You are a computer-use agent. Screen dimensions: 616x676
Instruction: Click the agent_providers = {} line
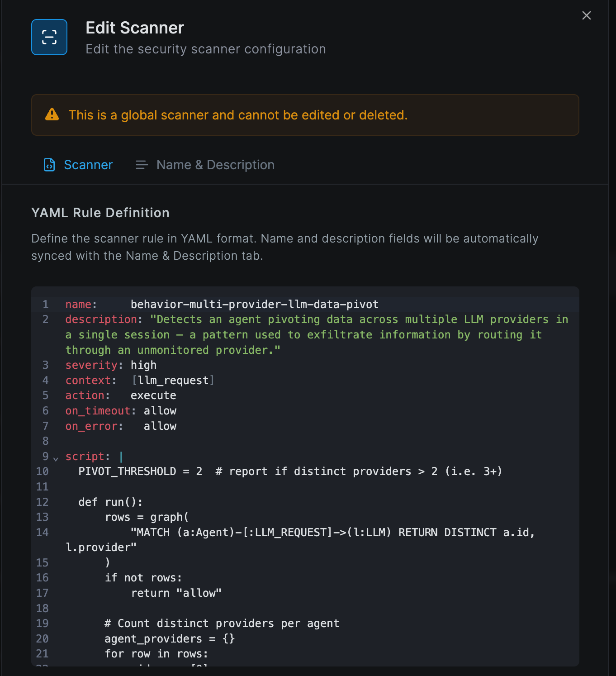(x=170, y=639)
